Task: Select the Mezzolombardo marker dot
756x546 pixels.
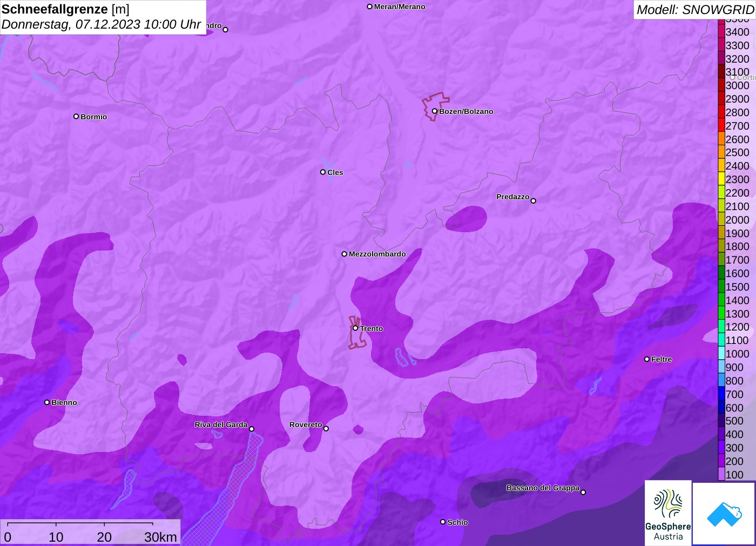Action: click(344, 254)
